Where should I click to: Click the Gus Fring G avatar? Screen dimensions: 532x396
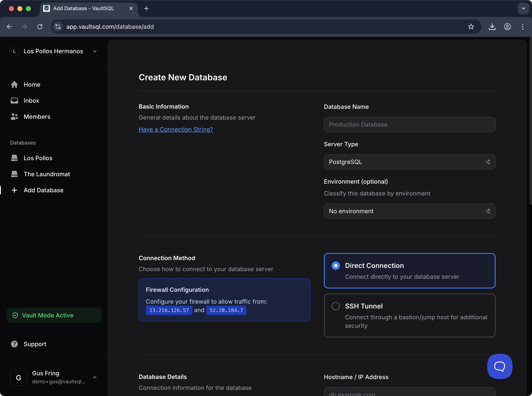coord(18,378)
